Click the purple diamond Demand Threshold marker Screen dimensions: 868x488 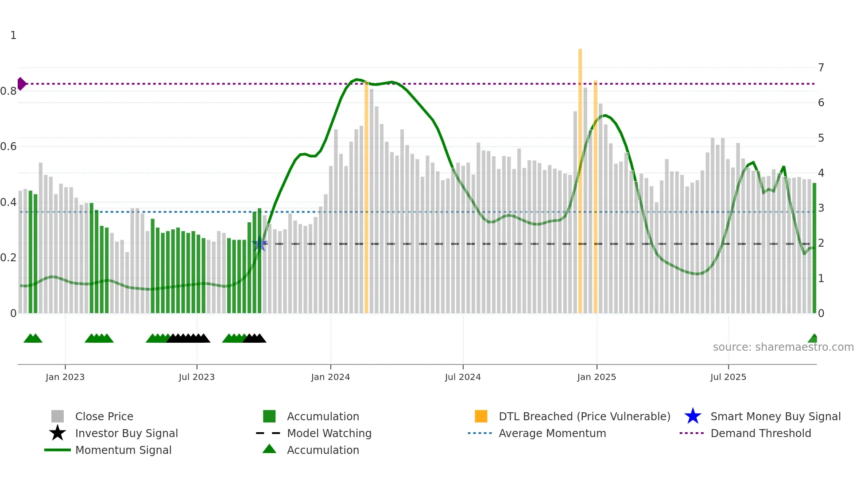(x=21, y=84)
